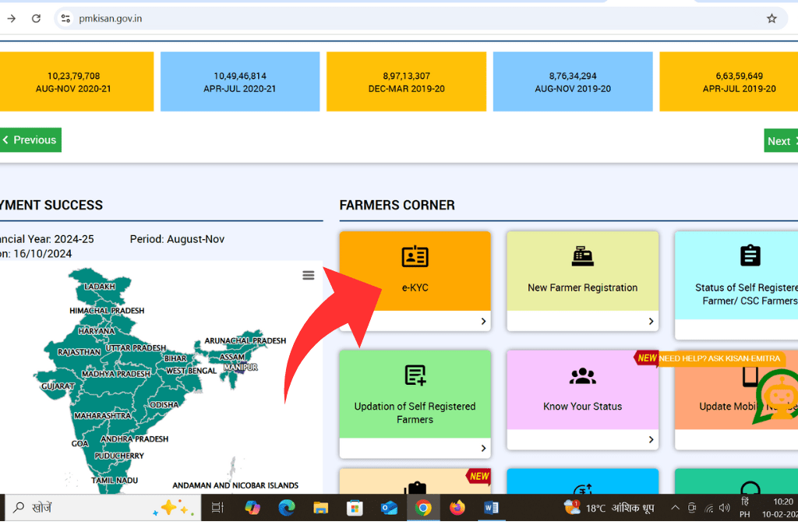Open Know Your Status link text

[582, 407]
